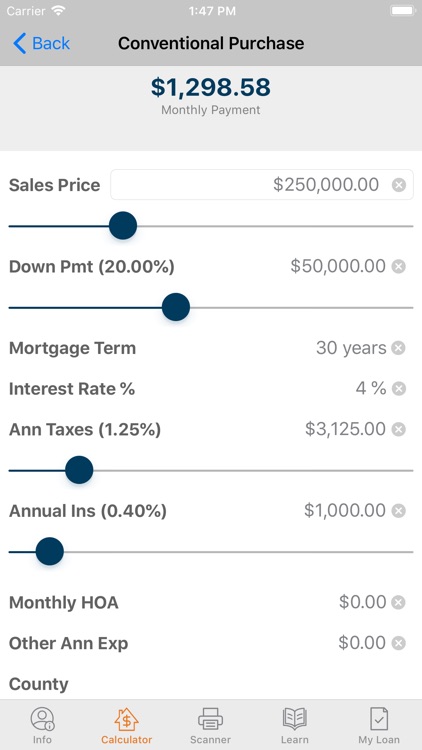422x750 pixels.
Task: Clear the Monthly HOA amount
Action: tap(399, 602)
